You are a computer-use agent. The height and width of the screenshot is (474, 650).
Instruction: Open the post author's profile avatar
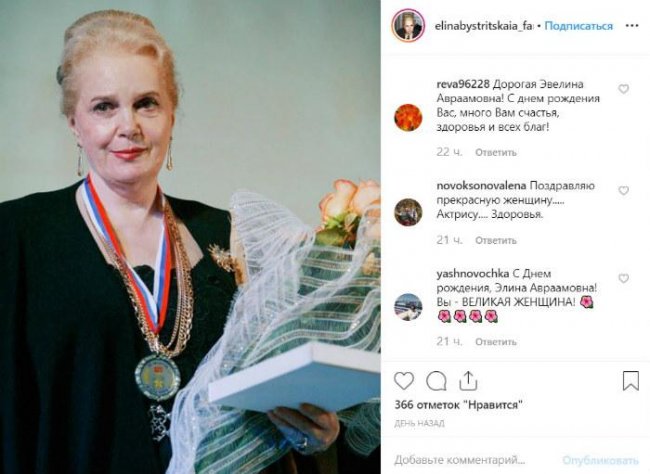(408, 26)
